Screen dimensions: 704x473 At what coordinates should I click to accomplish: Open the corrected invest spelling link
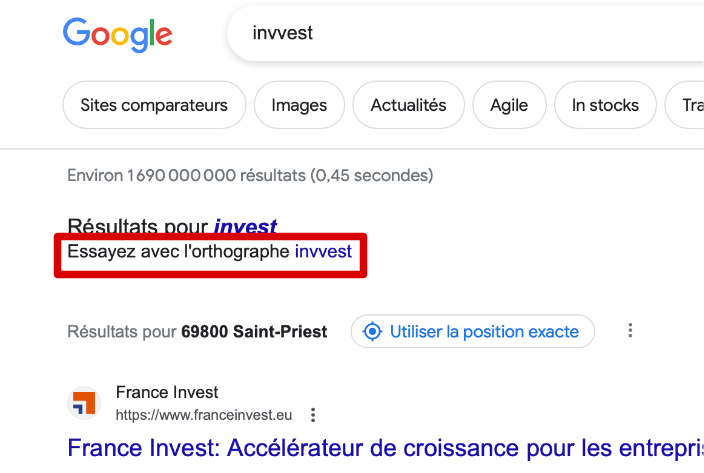[x=245, y=227]
